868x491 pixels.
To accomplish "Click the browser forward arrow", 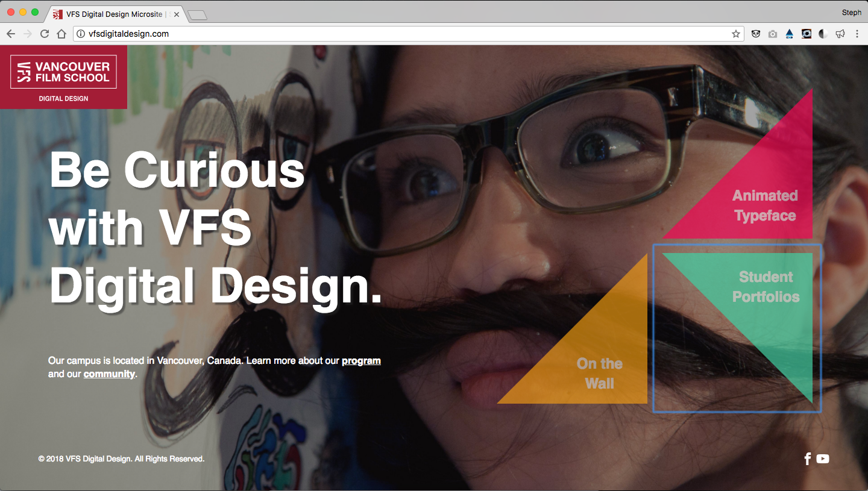I will coord(27,34).
